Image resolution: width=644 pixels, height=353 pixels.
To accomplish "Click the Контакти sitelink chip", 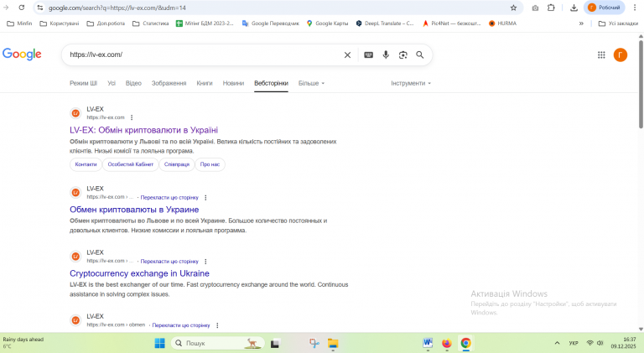I will (x=86, y=164).
